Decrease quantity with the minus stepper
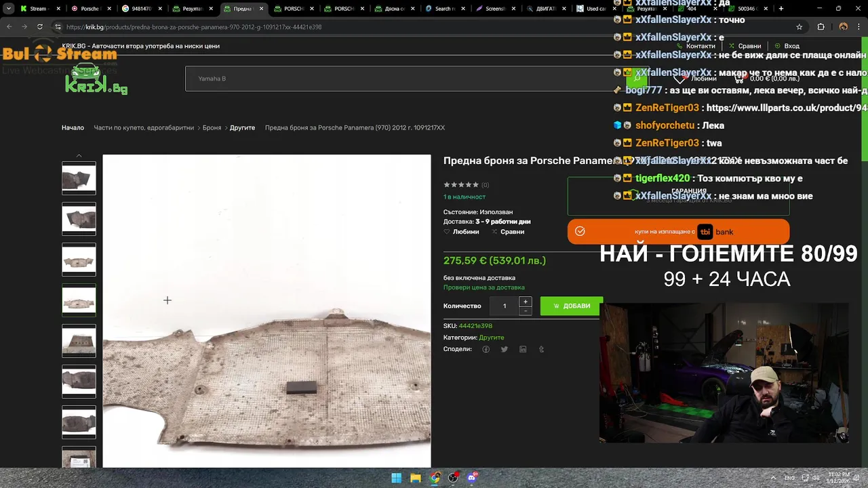The height and width of the screenshot is (488, 868). point(525,310)
